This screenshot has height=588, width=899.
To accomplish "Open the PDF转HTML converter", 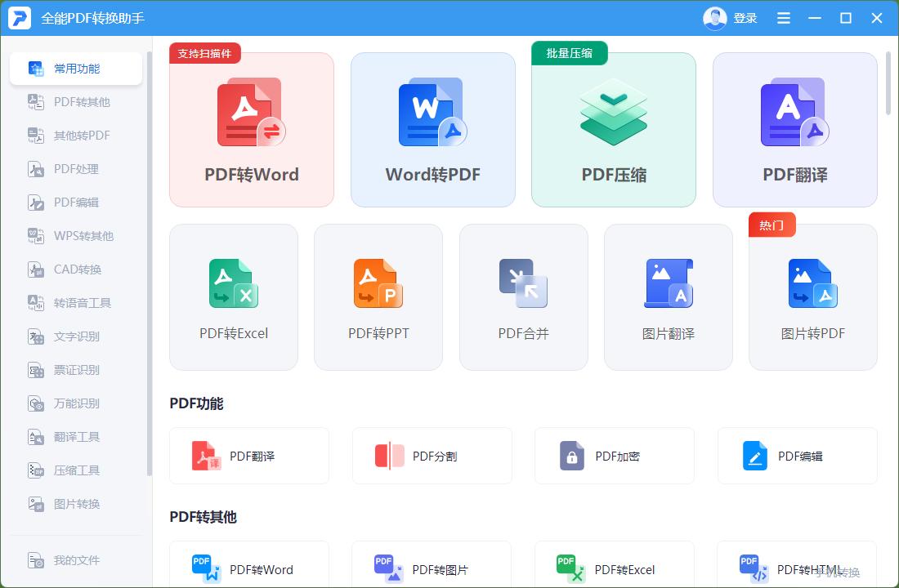I will pos(797,568).
